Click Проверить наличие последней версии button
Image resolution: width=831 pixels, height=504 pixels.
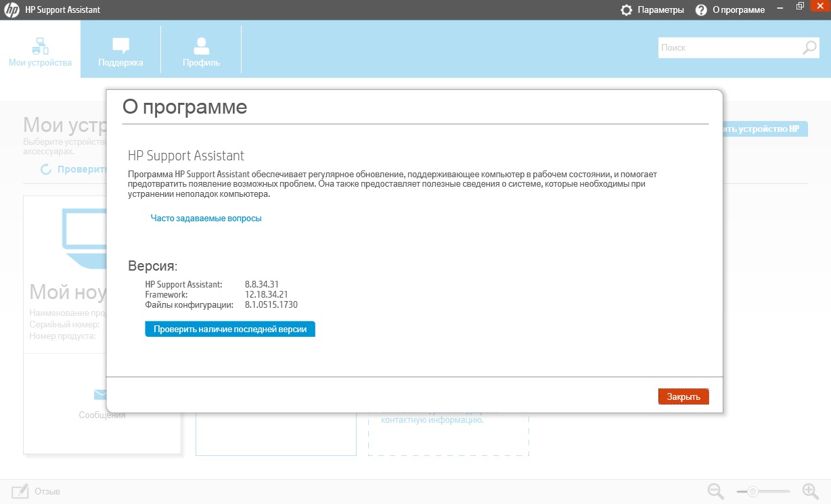(230, 329)
